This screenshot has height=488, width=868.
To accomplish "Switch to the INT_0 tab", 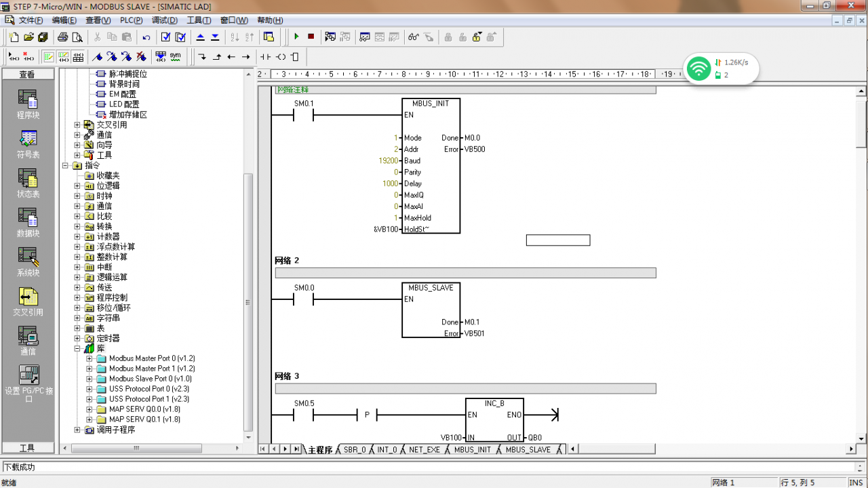I will click(x=387, y=449).
